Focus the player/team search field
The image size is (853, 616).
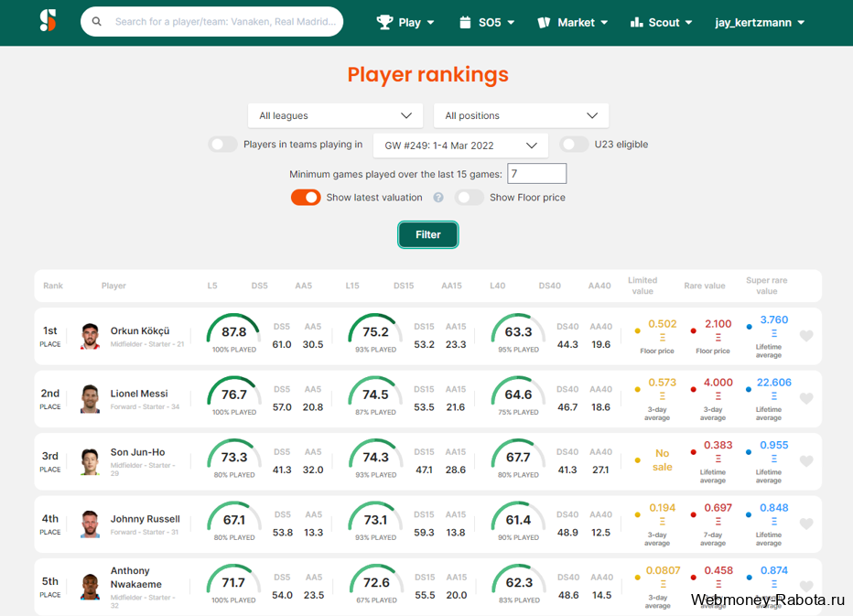coord(211,22)
